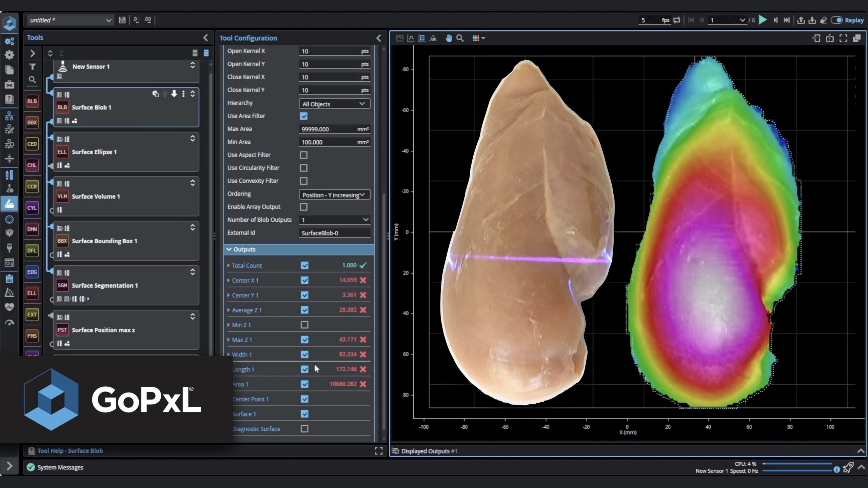Image resolution: width=868 pixels, height=488 pixels.
Task: Click the save icon beside untitled
Action: (x=122, y=20)
